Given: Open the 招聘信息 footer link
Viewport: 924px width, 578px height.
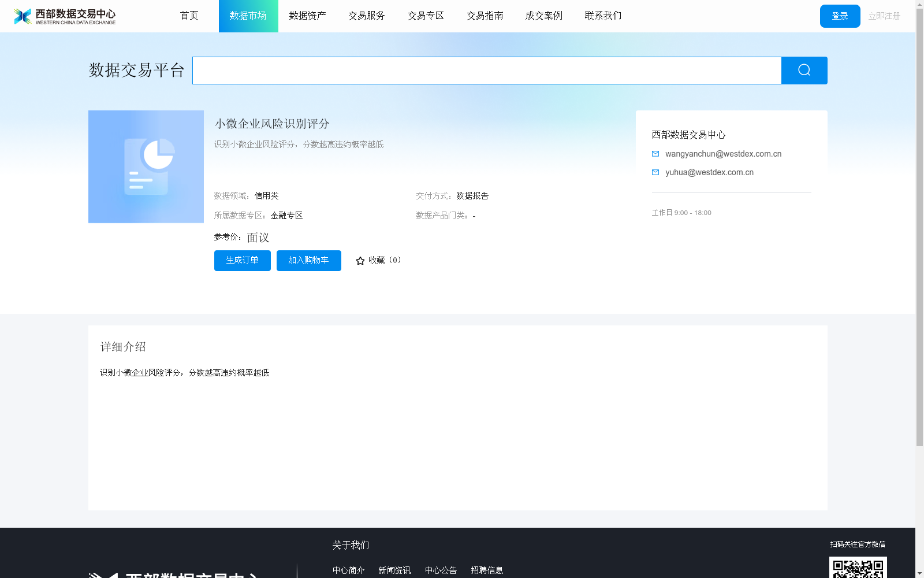Looking at the screenshot, I should click(x=487, y=570).
